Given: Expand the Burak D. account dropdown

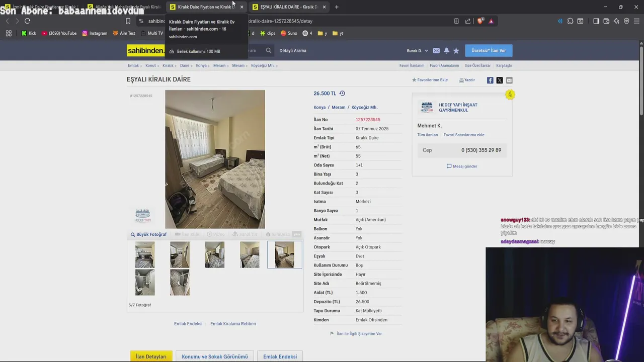Looking at the screenshot, I should pyautogui.click(x=417, y=51).
